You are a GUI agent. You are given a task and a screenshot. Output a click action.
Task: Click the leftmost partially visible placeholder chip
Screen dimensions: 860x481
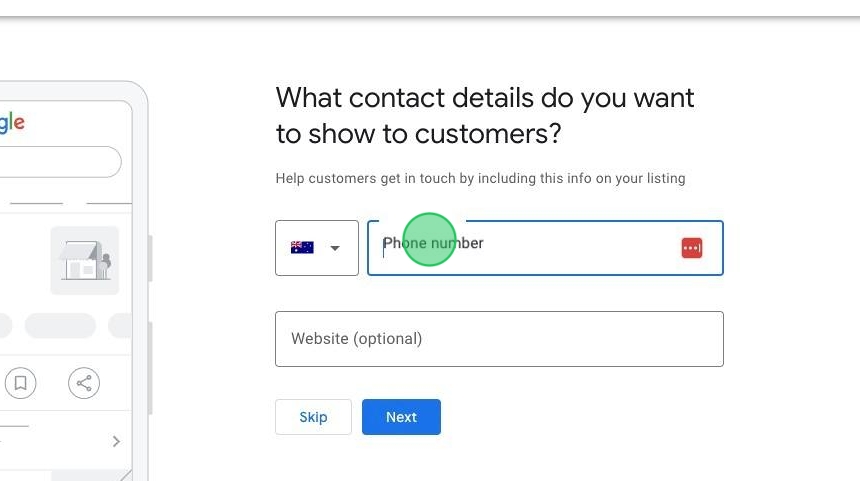pyautogui.click(x=5, y=326)
